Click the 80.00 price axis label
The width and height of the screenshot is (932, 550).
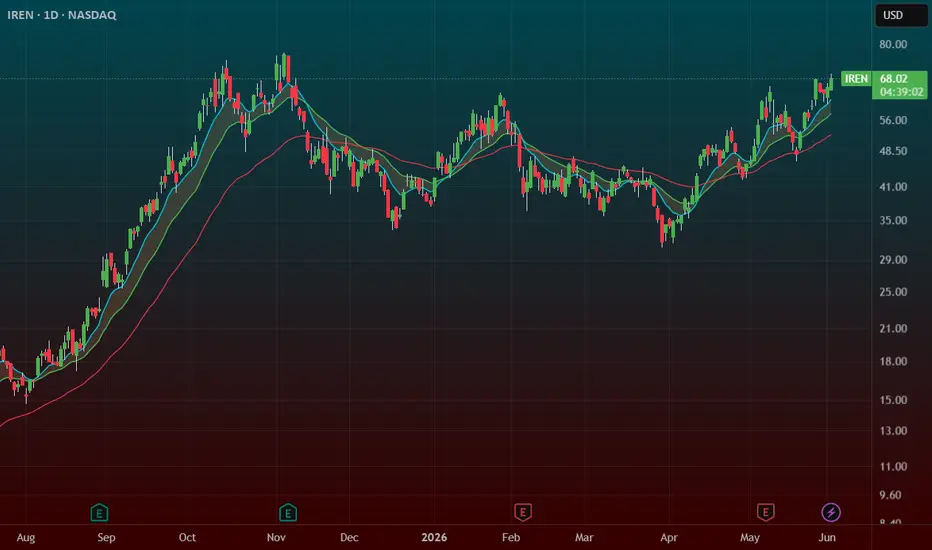893,44
